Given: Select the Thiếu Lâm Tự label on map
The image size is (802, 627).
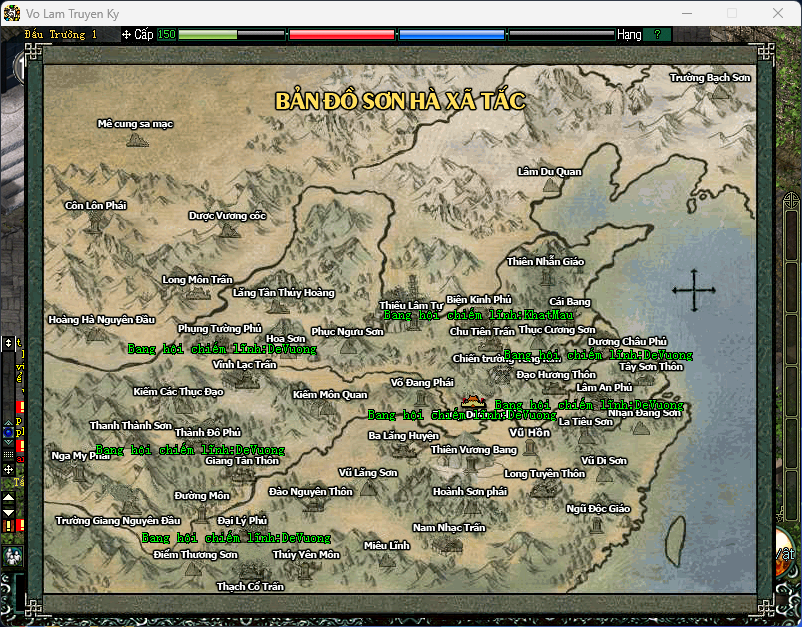Looking at the screenshot, I should coord(411,305).
